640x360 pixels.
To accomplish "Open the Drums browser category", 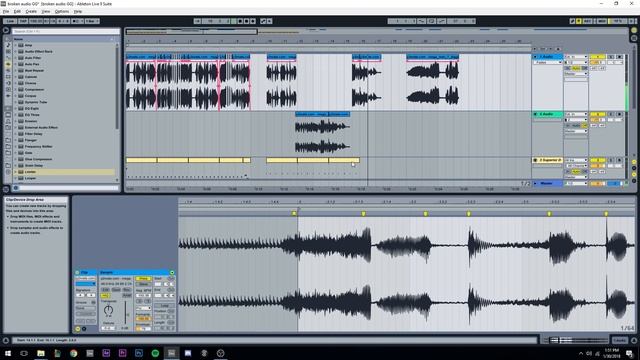I will (x=8, y=51).
